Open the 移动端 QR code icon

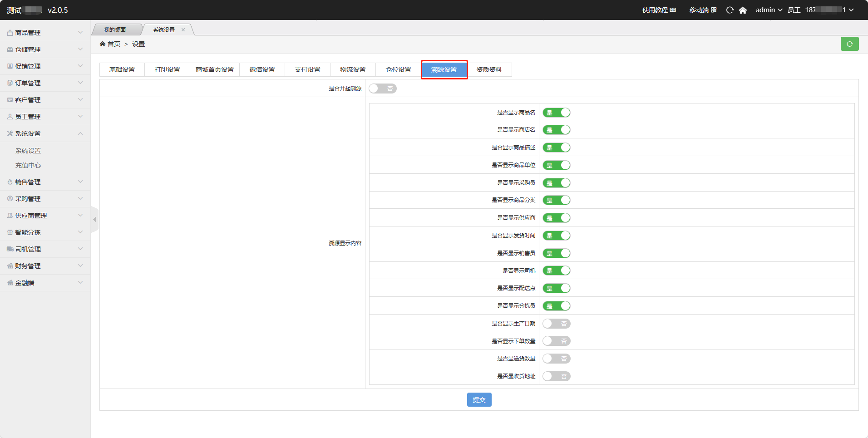[x=714, y=10]
